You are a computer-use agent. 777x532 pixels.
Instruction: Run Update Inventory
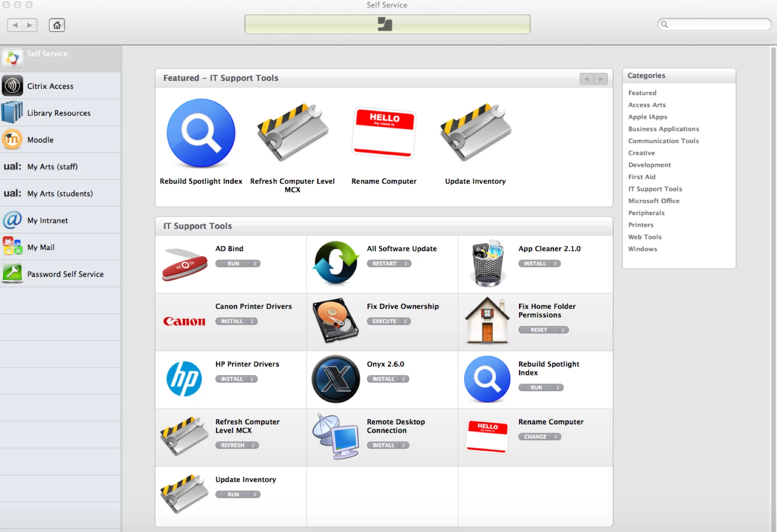[233, 494]
